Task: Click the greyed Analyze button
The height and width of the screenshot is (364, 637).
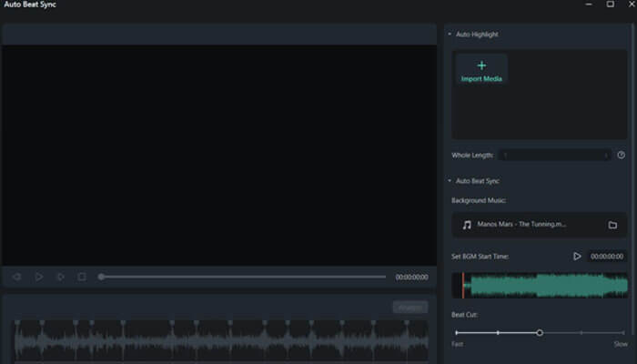Action: coord(410,308)
